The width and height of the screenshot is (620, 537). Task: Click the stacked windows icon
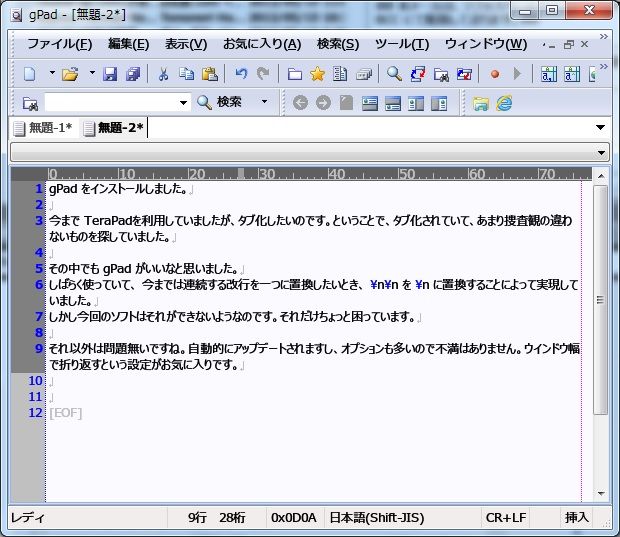click(364, 74)
